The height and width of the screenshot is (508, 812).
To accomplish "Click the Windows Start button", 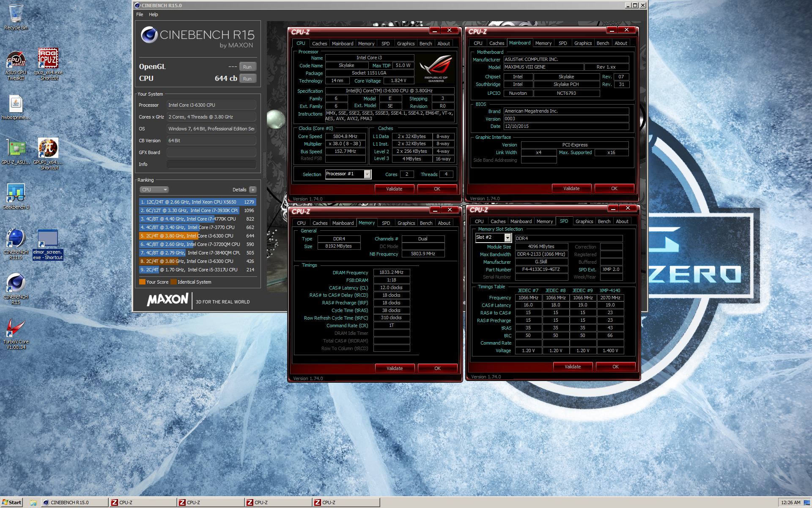I will [11, 502].
